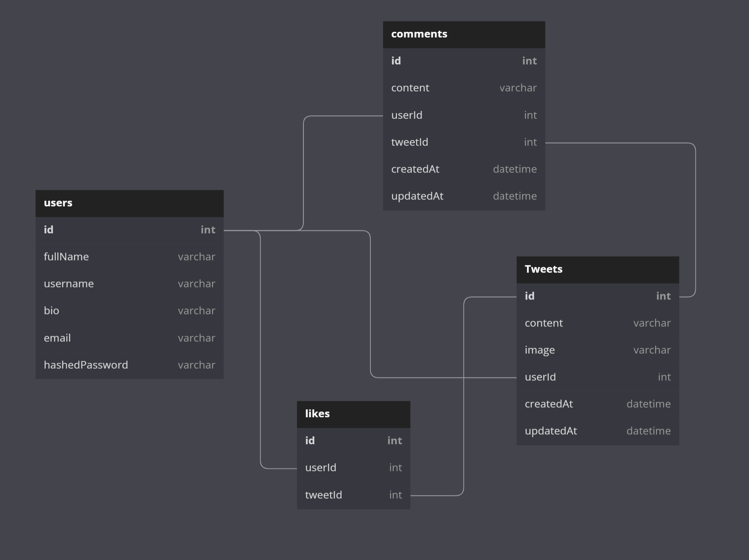
Task: Click the email field in users table
Action: click(130, 338)
